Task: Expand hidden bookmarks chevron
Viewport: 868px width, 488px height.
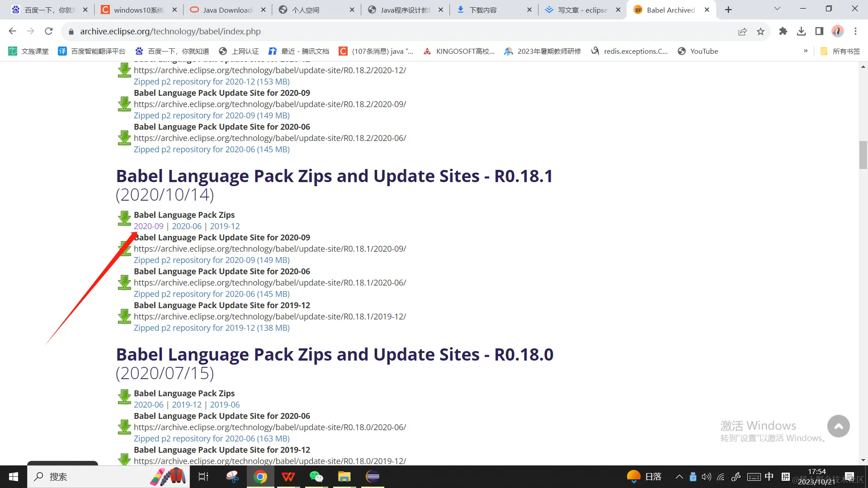Action: point(806,51)
